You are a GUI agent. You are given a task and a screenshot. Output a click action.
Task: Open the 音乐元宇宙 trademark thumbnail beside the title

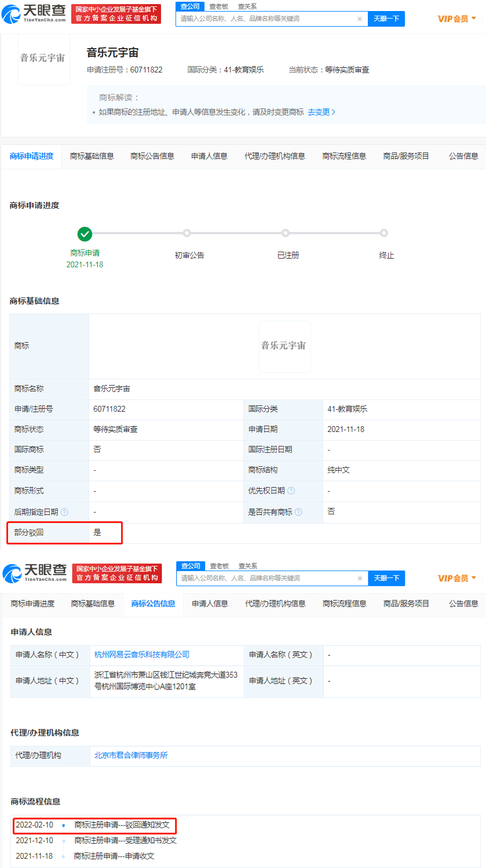(x=43, y=59)
